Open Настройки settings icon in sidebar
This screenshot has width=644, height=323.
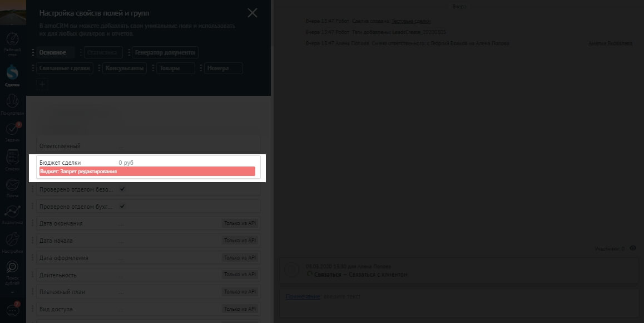point(12,242)
